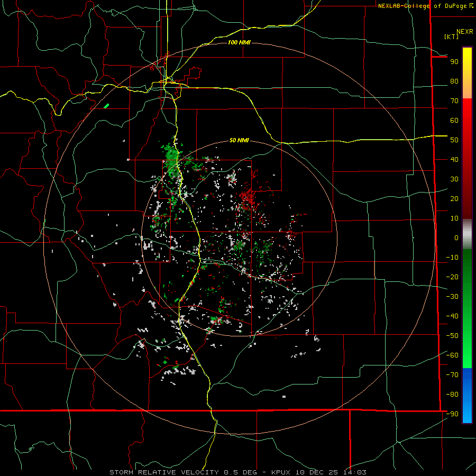
Task: Click the -20 scale value
Action: coord(452,277)
